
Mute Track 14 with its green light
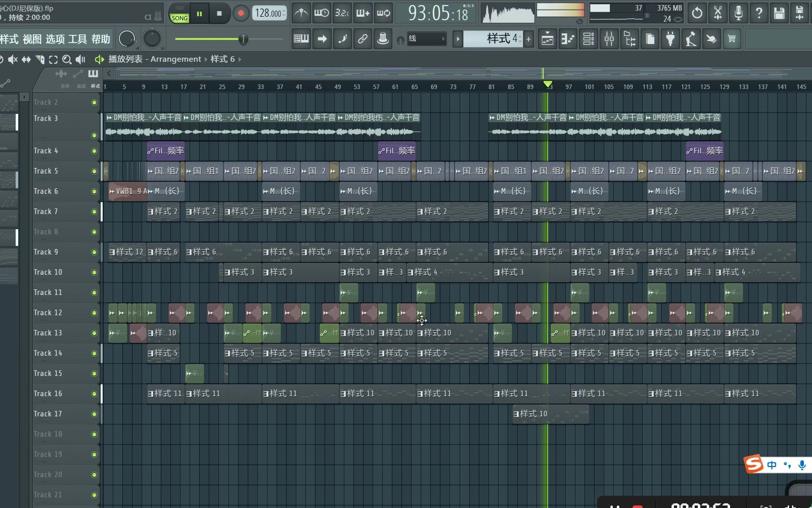[94, 353]
